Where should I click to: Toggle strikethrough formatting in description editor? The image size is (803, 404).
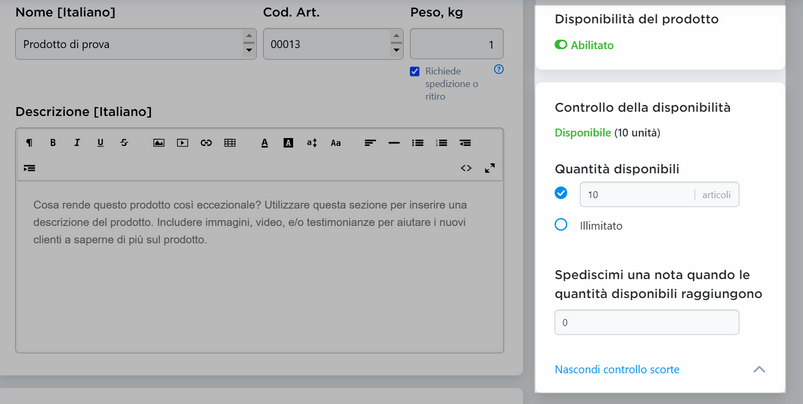[124, 143]
